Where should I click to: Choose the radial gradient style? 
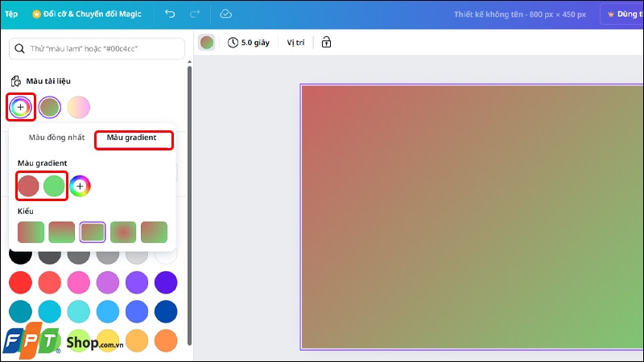123,232
